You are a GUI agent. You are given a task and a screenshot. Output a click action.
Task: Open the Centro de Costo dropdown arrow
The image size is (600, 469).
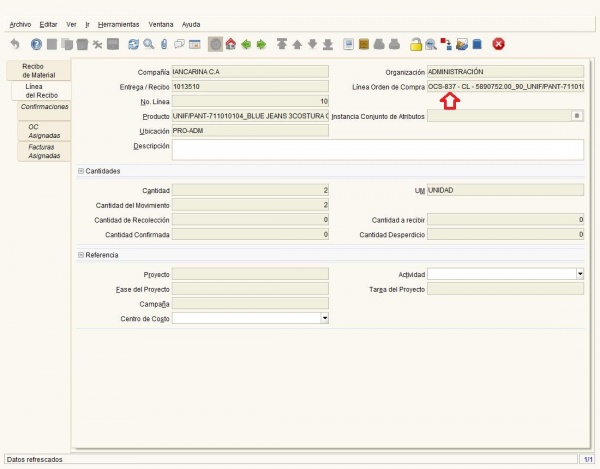coord(324,318)
